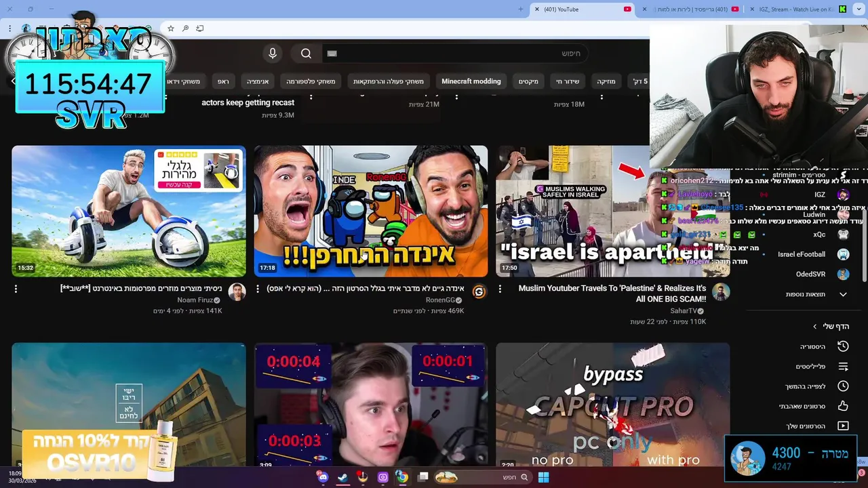Open Chrome from the taskbar
Viewport: 868px width, 488px height.
(402, 477)
